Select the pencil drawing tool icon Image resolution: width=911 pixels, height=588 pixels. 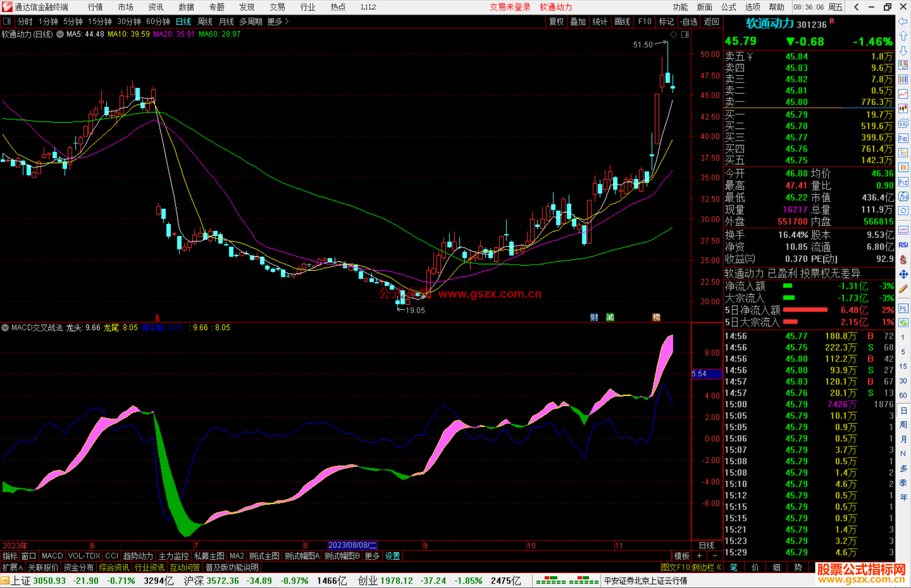(903, 289)
